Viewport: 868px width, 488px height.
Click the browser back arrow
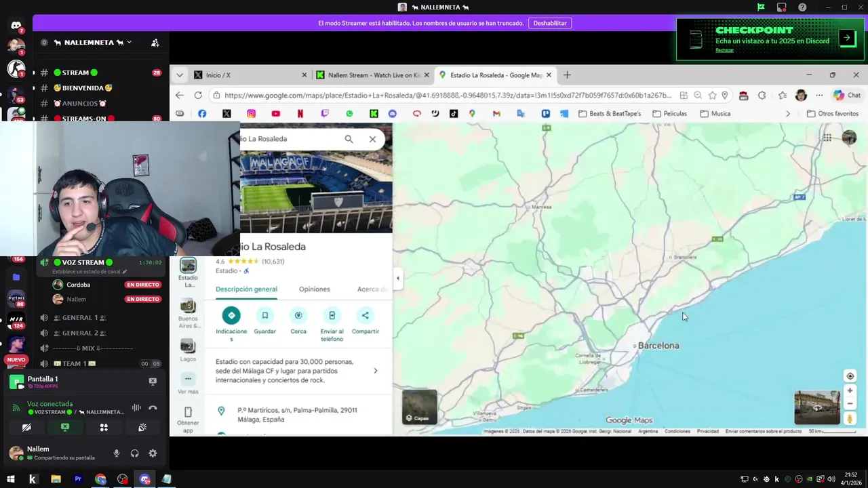pos(179,96)
